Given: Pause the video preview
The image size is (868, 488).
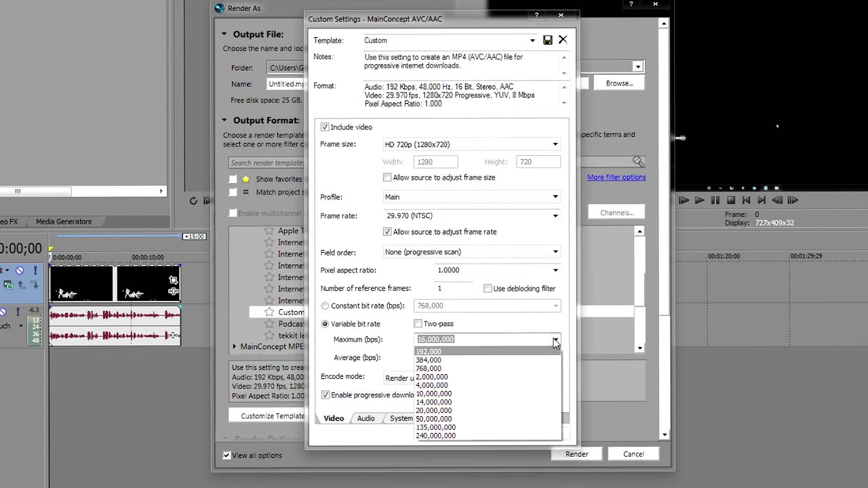Looking at the screenshot, I should pos(715,200).
